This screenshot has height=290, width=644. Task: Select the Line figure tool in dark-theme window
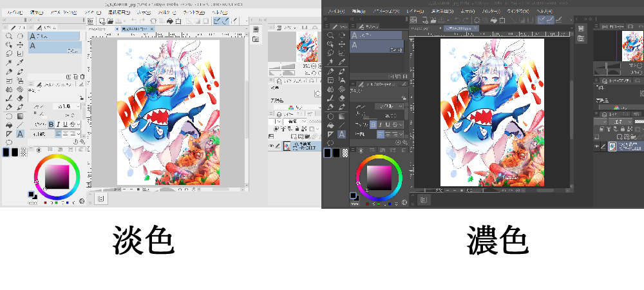point(342,125)
